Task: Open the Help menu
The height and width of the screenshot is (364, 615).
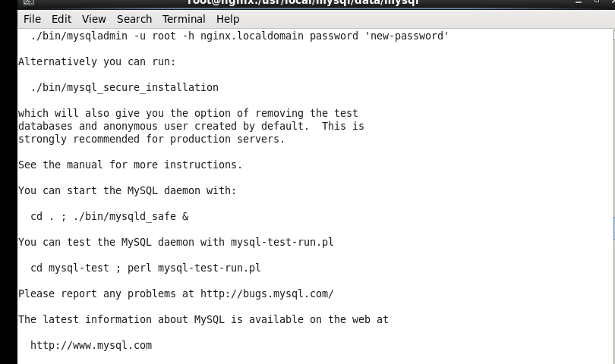Action: [228, 19]
